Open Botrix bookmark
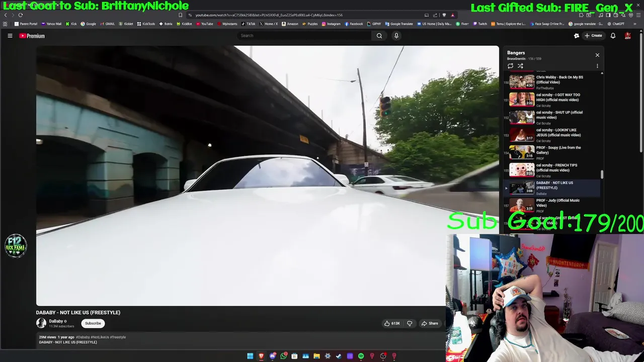Screen dimensions: 644x362 pos(166,24)
